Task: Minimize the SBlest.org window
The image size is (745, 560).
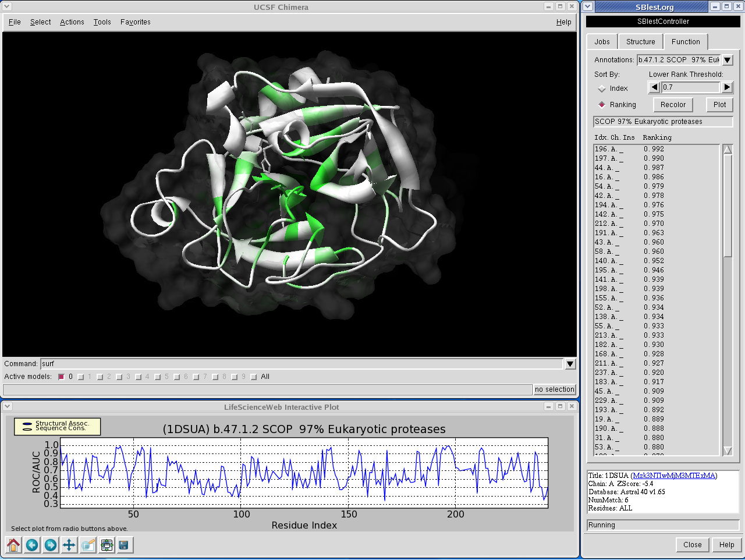Action: click(715, 6)
